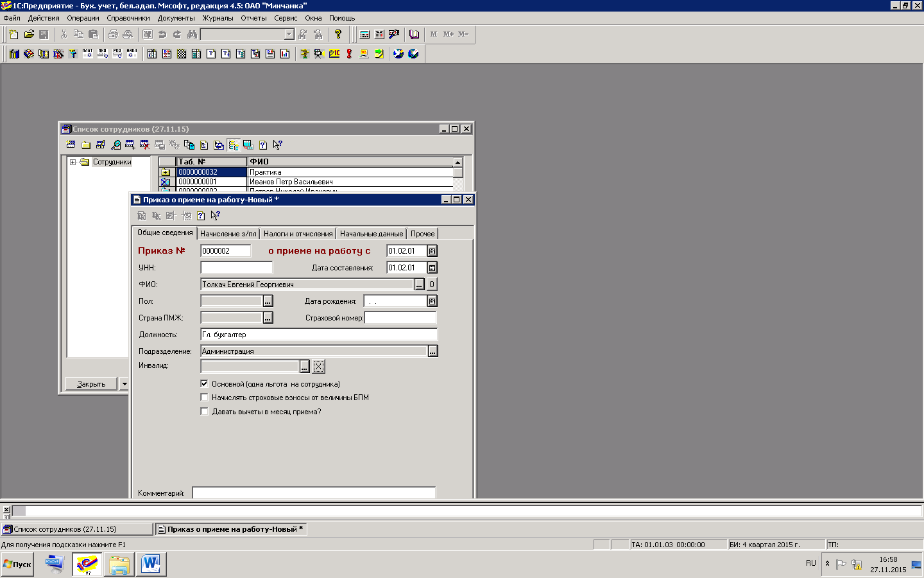Open the Пол selection ellipsis button
The height and width of the screenshot is (578, 924).
click(268, 301)
